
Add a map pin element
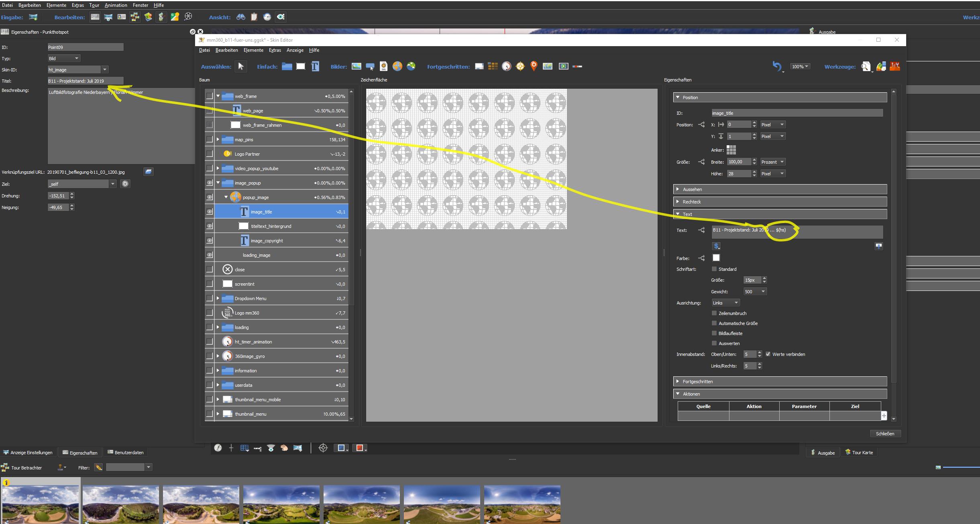[534, 66]
